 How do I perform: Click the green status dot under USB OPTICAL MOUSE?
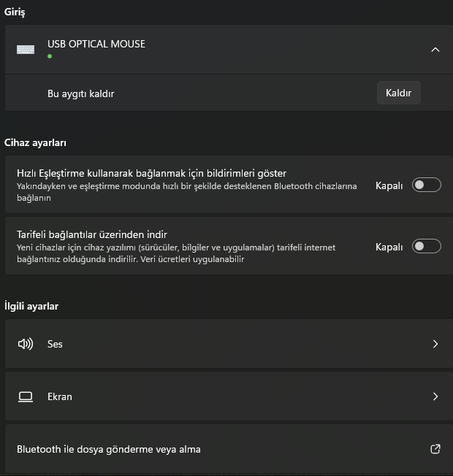50,56
